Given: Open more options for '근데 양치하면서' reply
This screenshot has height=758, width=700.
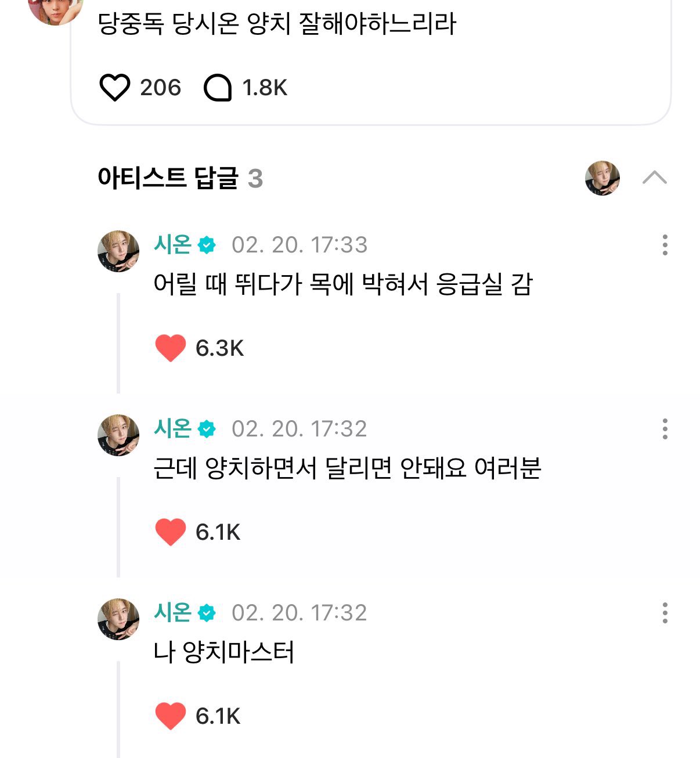Looking at the screenshot, I should coord(665,429).
